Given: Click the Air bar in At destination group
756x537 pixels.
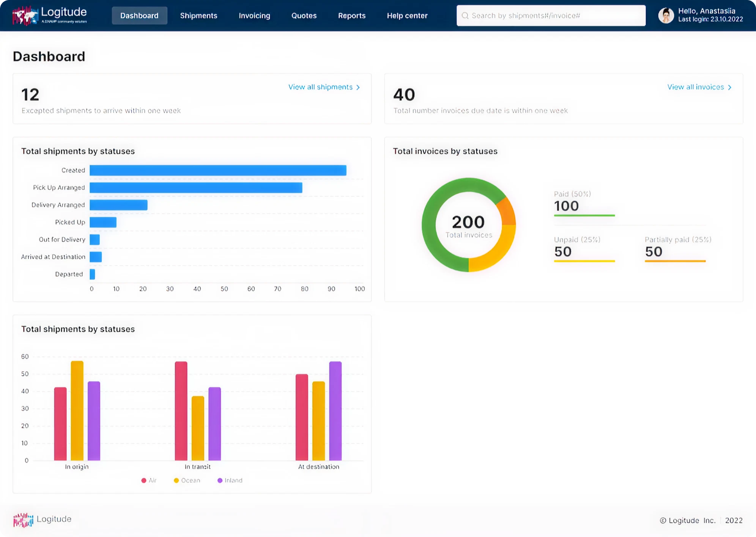Looking at the screenshot, I should click(x=302, y=418).
